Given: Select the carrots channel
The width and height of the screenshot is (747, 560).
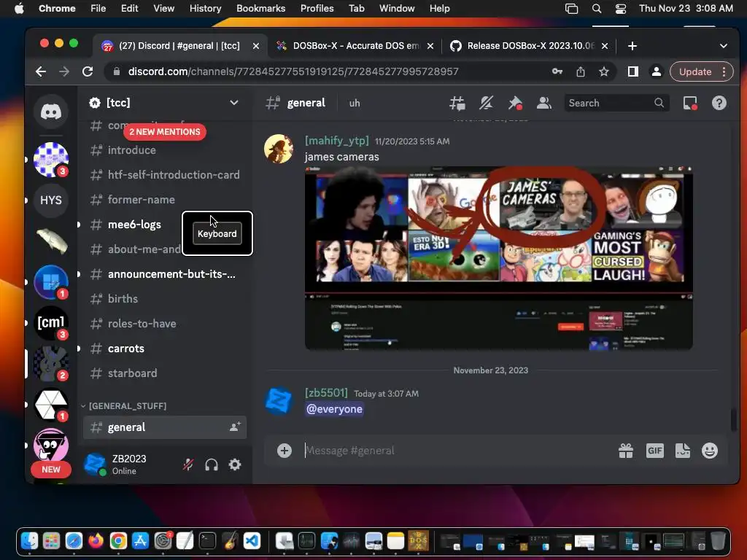Looking at the screenshot, I should click(165, 348).
